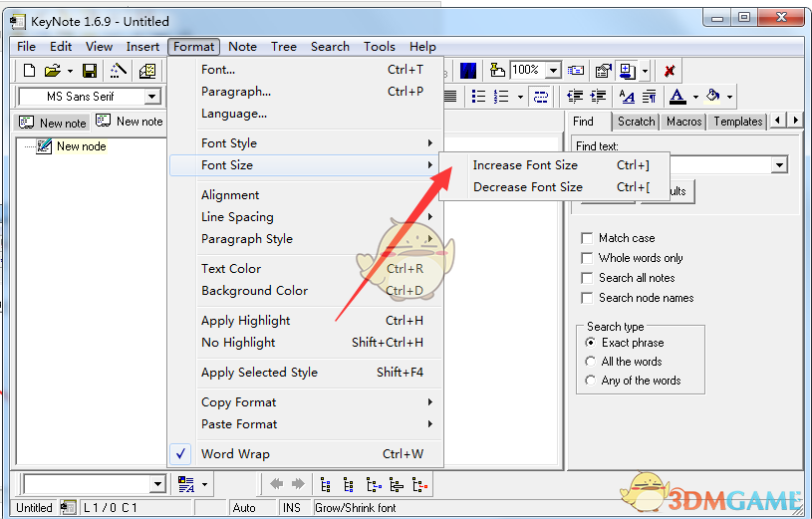Click the yellow pushpin on-top icon

[496, 70]
